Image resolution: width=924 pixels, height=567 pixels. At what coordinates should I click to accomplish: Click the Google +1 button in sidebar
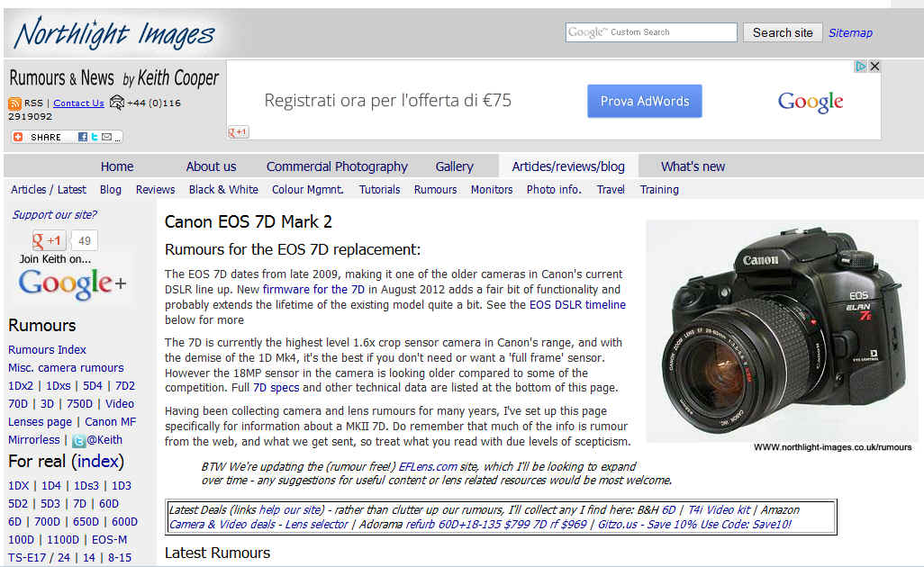48,240
